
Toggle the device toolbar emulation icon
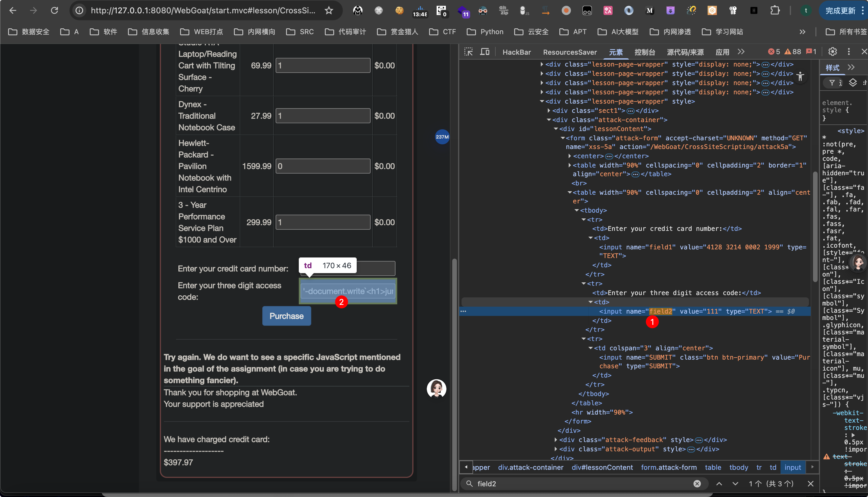click(485, 52)
